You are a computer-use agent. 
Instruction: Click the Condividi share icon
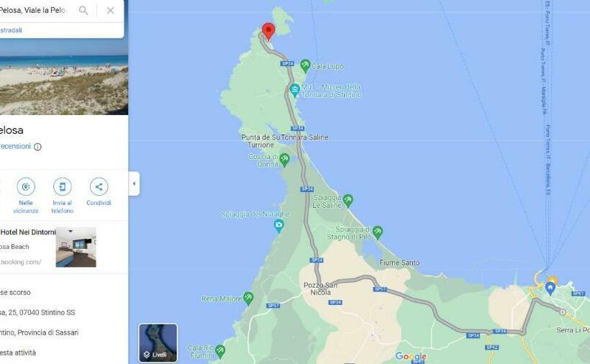pos(99,186)
